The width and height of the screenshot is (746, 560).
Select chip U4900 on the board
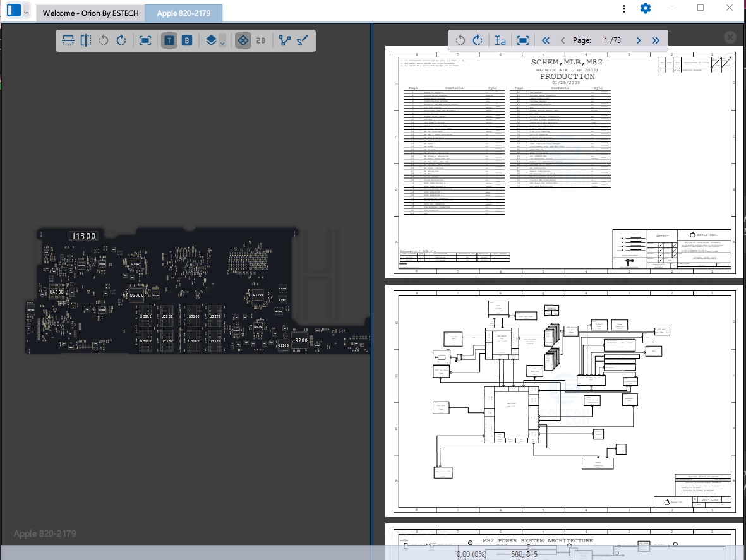[57, 292]
